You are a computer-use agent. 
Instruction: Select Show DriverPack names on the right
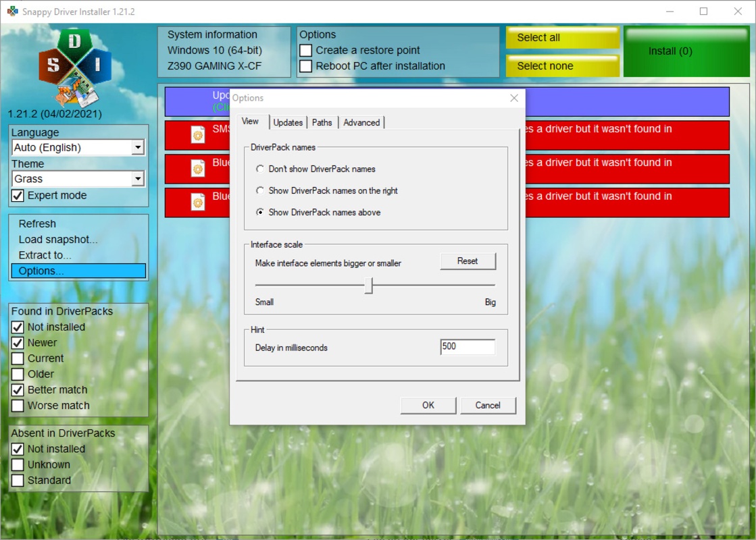pos(260,190)
